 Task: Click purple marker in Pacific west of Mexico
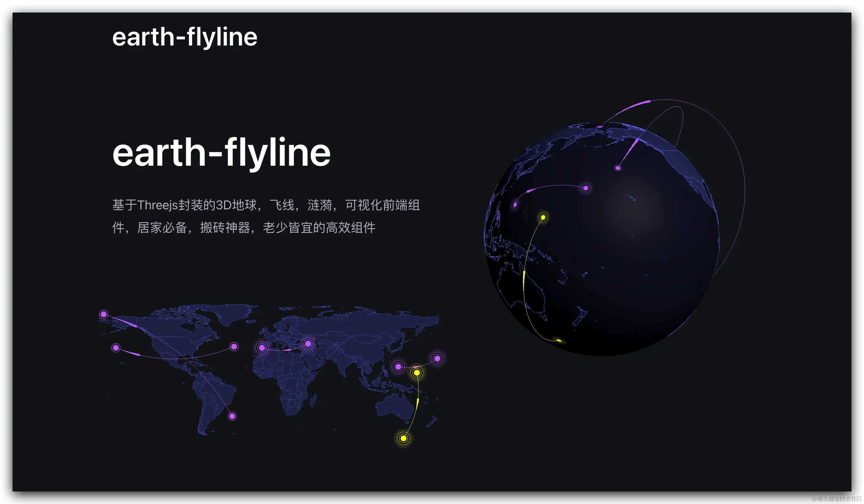pyautogui.click(x=116, y=348)
